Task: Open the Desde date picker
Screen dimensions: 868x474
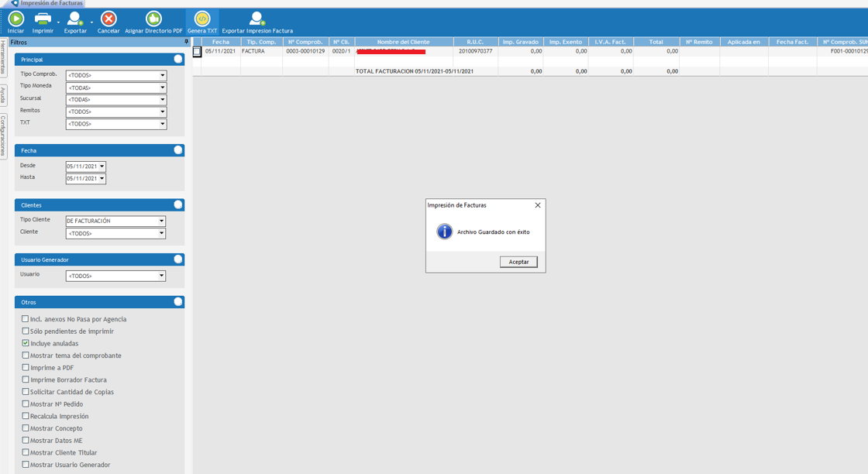Action: coord(102,167)
